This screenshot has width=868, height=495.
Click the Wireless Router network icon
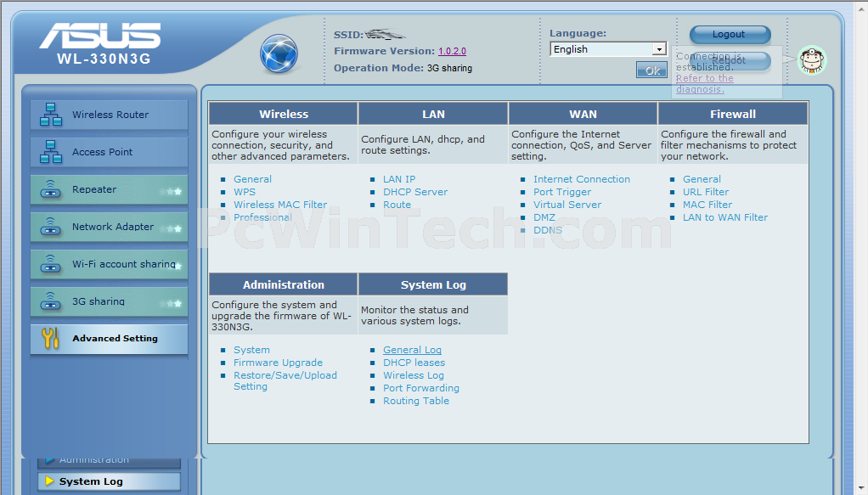pyautogui.click(x=51, y=115)
